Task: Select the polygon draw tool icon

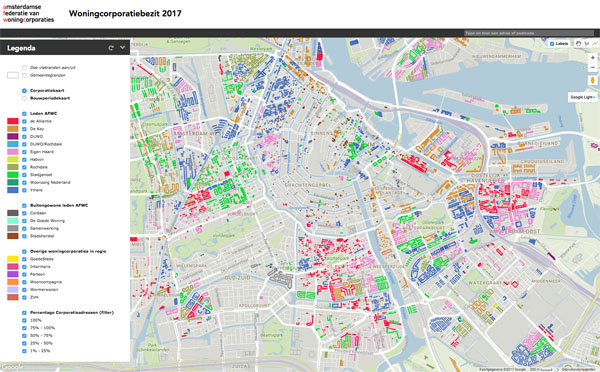Action: pyautogui.click(x=587, y=44)
